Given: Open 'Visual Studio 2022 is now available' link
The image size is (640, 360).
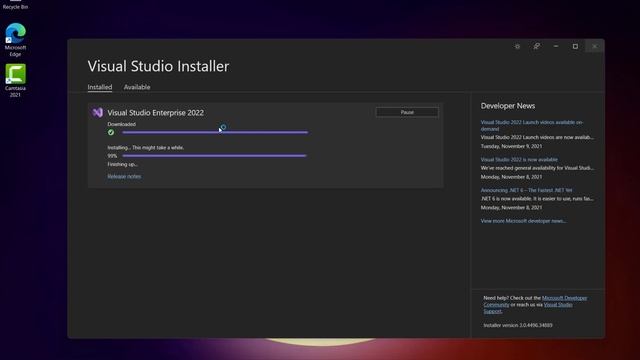Looking at the screenshot, I should (519, 160).
